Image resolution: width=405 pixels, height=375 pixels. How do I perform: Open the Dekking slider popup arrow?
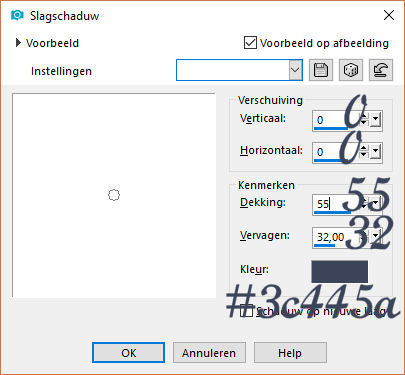pyautogui.click(x=375, y=203)
